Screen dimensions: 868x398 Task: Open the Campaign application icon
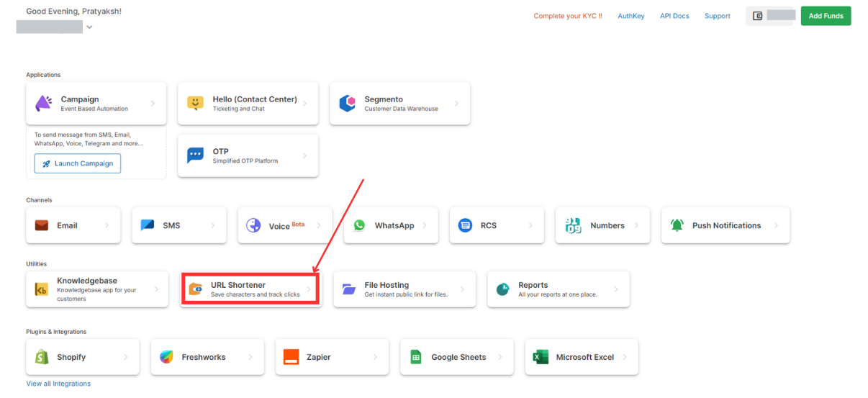coord(43,103)
